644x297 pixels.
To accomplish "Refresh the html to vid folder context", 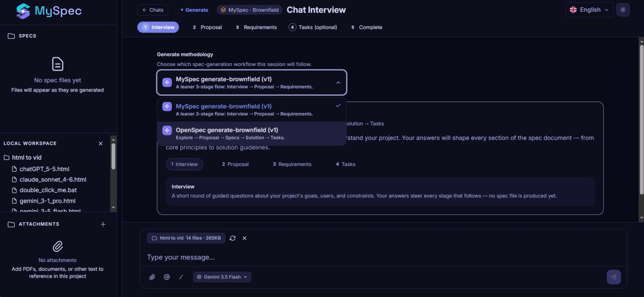I will pos(232,238).
